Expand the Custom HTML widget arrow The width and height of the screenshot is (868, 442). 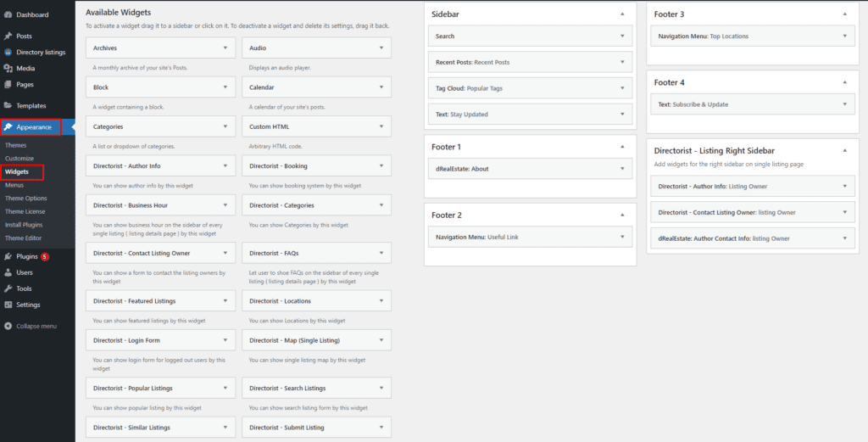381,127
